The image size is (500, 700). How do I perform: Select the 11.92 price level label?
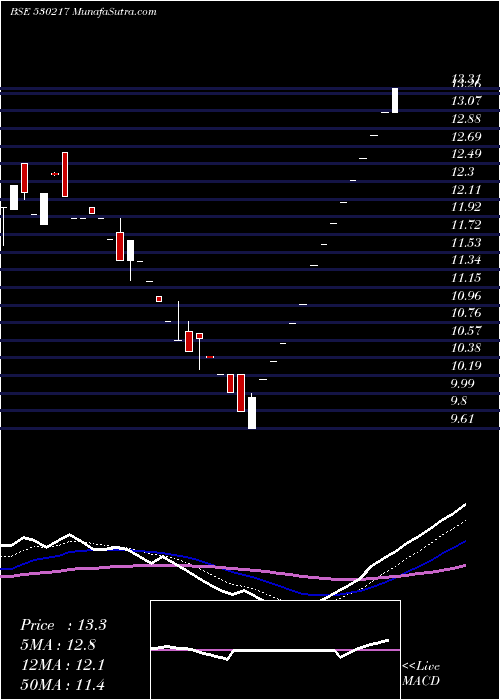pos(466,207)
